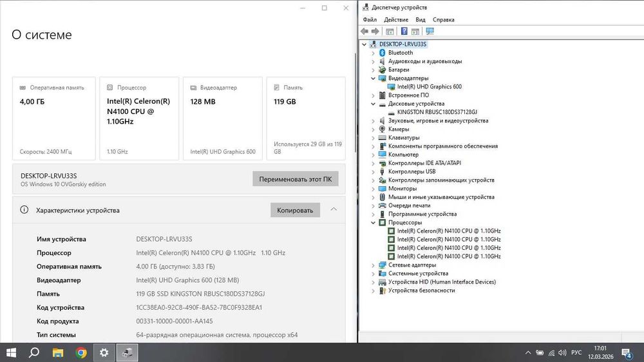Select Контроллеры запоминающих устройств item

point(441,180)
